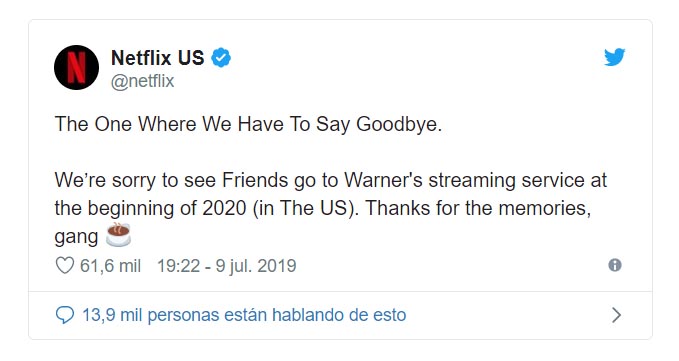Open the @netflix handle link
The width and height of the screenshot is (679, 361).
coord(142,81)
